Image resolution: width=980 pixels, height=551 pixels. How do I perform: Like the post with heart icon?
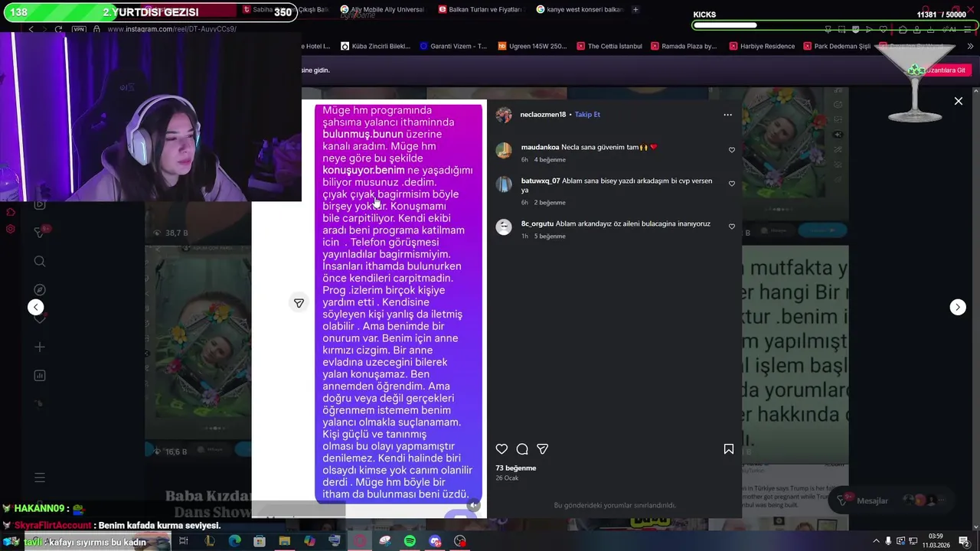[501, 449]
